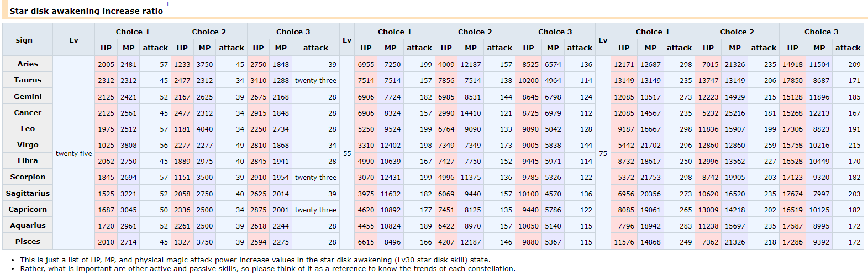Click the Gemini row label

pos(28,96)
